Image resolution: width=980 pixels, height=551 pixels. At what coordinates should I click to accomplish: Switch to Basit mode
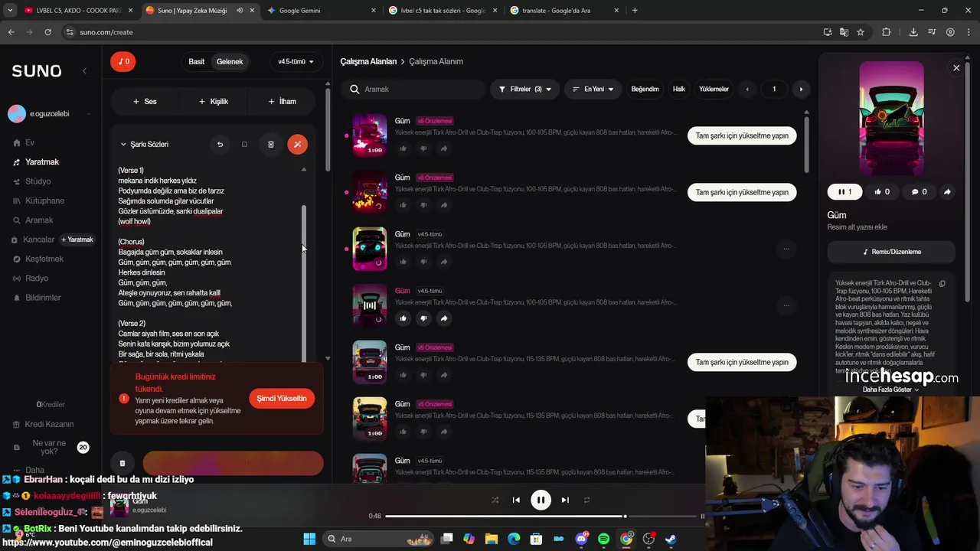coord(197,61)
